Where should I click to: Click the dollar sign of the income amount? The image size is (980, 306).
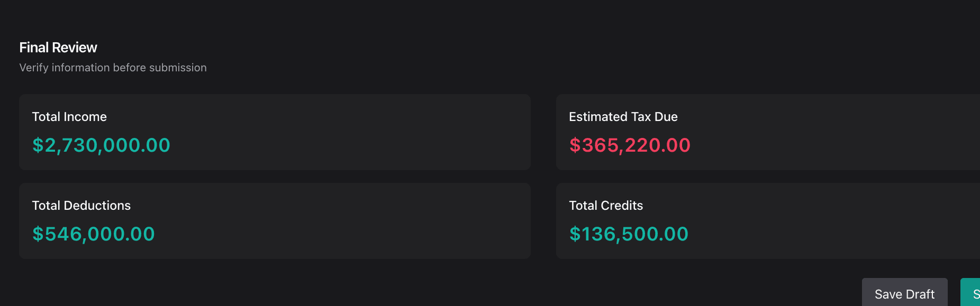click(38, 145)
